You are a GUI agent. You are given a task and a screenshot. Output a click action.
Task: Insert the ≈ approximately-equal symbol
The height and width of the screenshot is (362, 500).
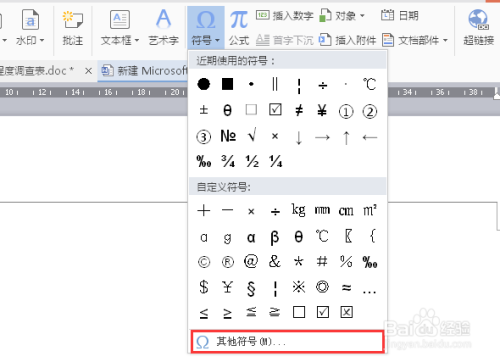346,287
